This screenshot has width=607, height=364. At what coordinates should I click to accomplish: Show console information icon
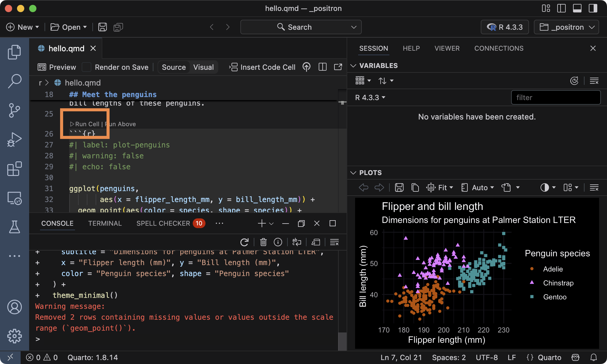click(x=278, y=242)
